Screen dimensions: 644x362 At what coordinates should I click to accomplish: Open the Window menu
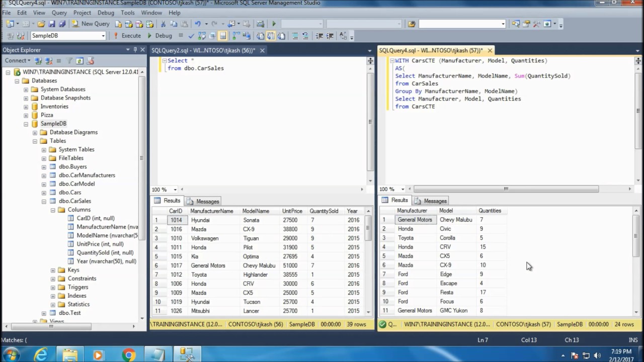[151, 13]
